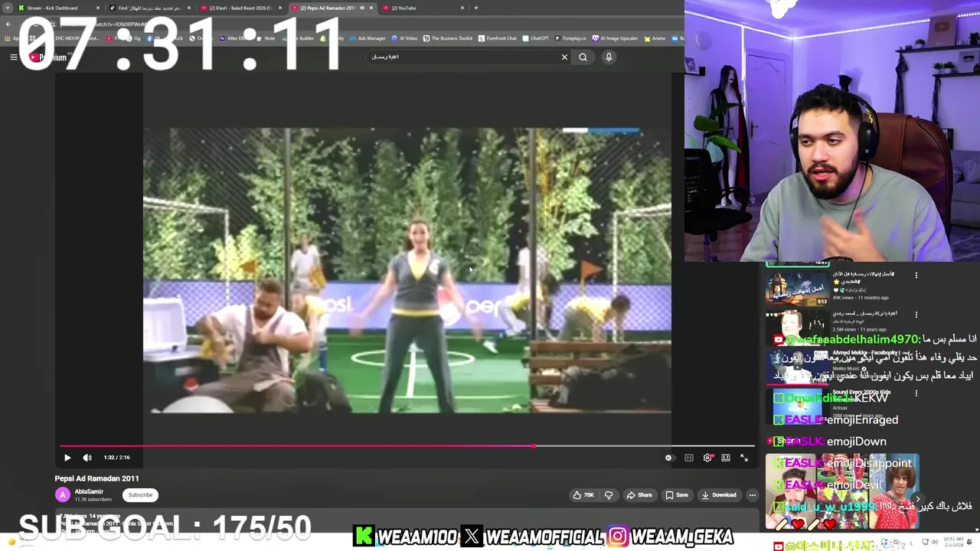Subscribe to the AblaSamir channel

point(140,495)
